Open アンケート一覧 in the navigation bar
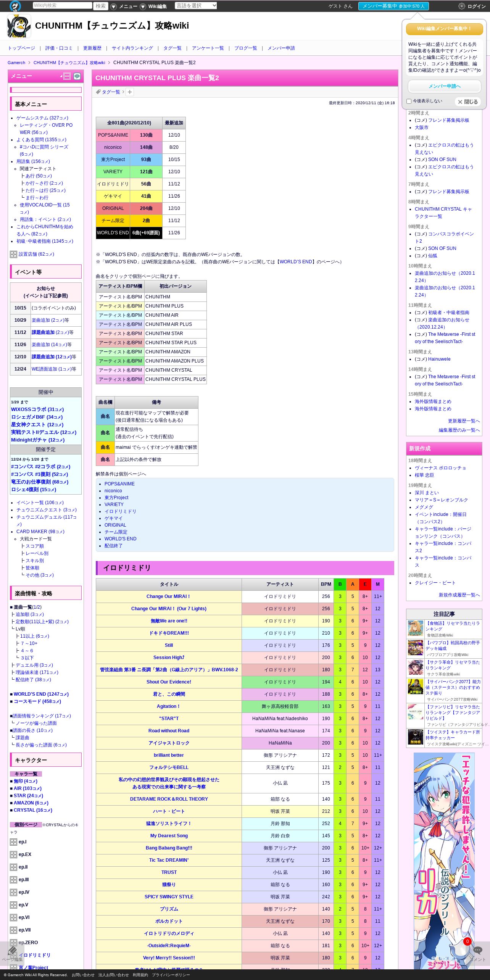 click(208, 48)
